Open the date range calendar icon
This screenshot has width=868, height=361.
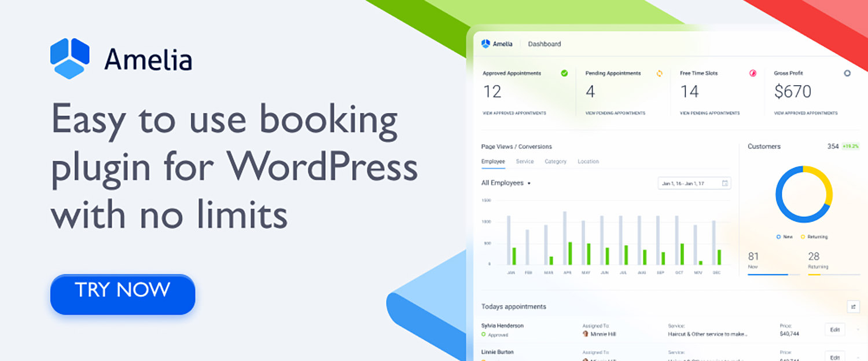click(x=726, y=183)
